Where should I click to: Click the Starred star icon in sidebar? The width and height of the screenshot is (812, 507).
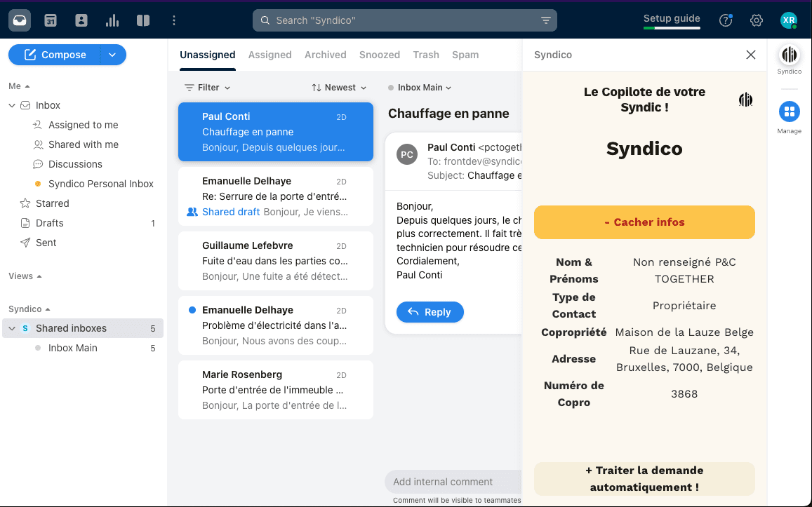(x=25, y=203)
